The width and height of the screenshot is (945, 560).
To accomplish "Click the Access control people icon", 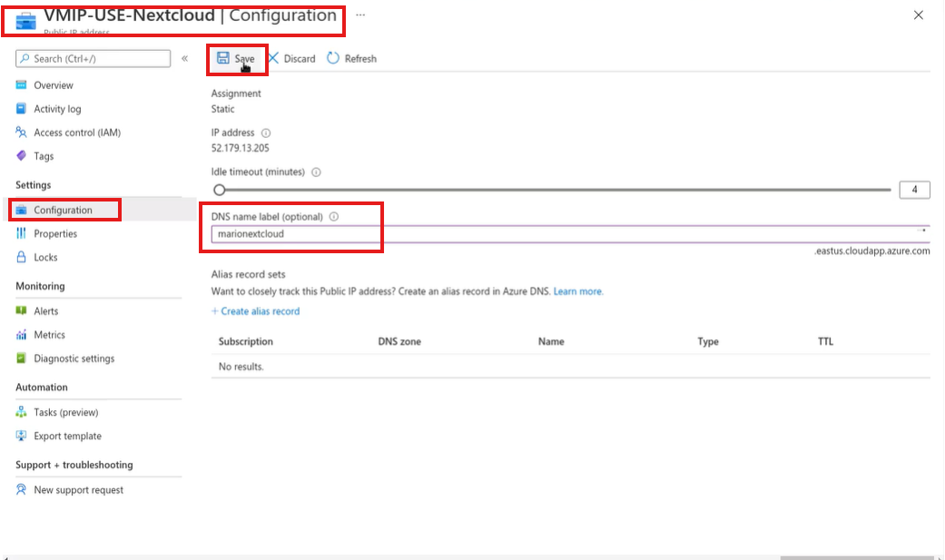I will 21,132.
